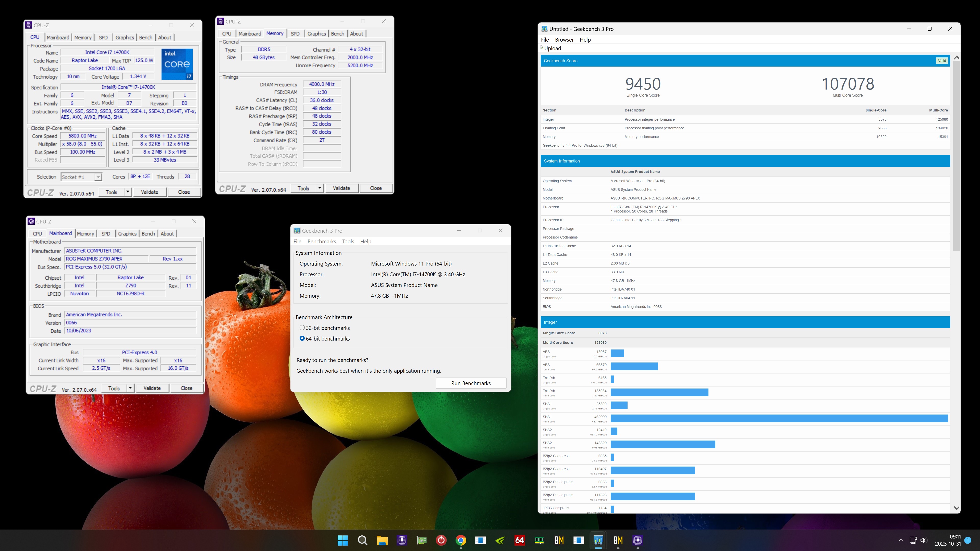Click DRAM Frequency value 4000.0 MHz
Viewport: 980px width, 551px height.
pyautogui.click(x=322, y=84)
